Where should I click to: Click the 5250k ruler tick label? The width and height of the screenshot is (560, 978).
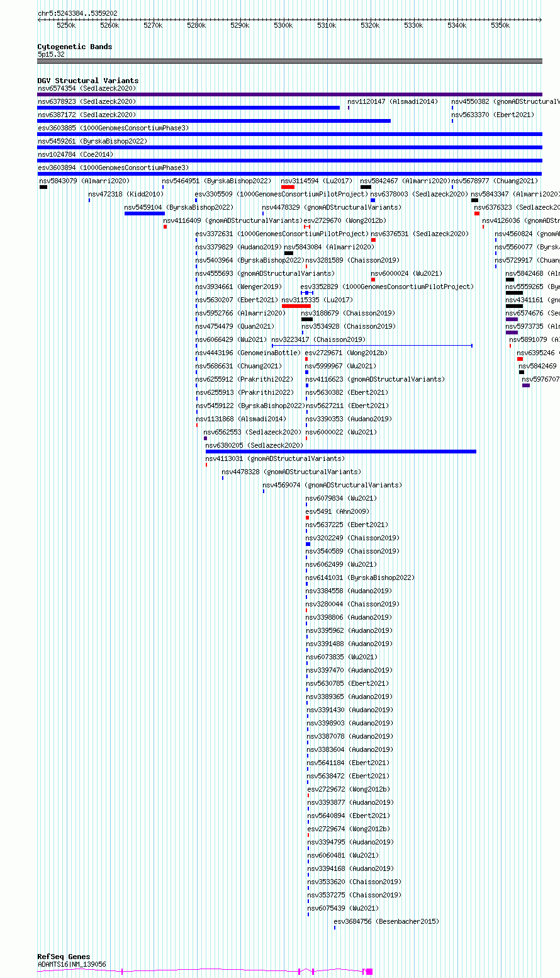(66, 25)
